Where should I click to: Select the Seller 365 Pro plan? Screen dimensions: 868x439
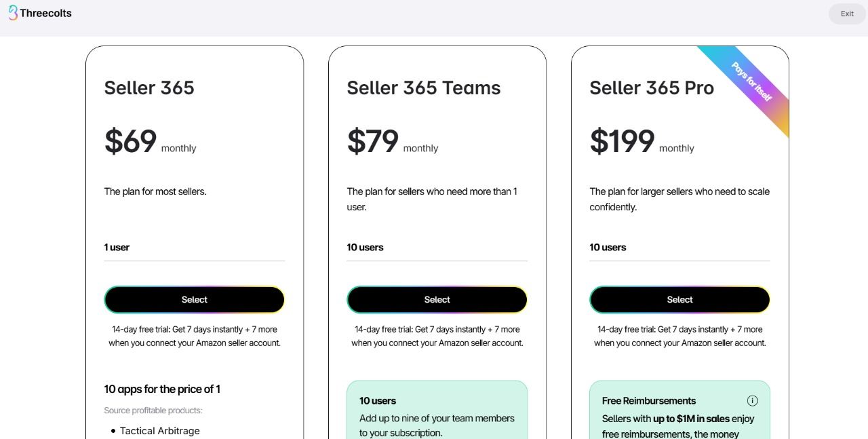(x=679, y=299)
